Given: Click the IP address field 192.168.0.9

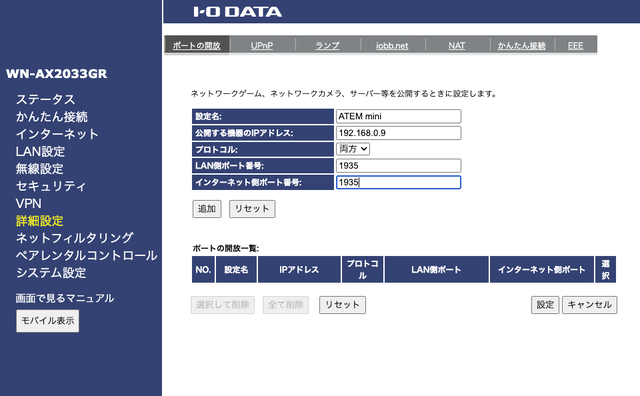Looking at the screenshot, I should tap(398, 133).
